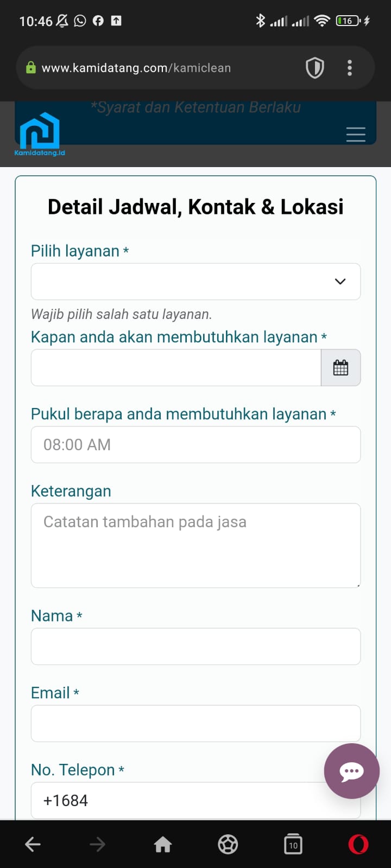Open browser three-dot overflow menu
The image size is (391, 868).
tap(350, 68)
